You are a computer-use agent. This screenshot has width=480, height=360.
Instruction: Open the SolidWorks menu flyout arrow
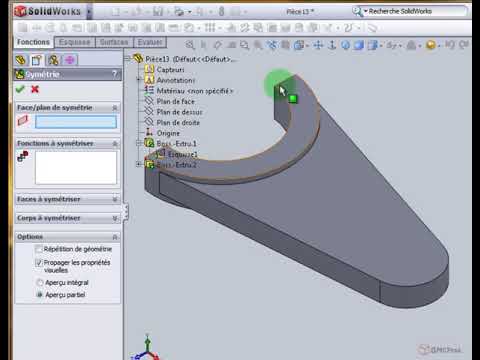click(x=89, y=12)
